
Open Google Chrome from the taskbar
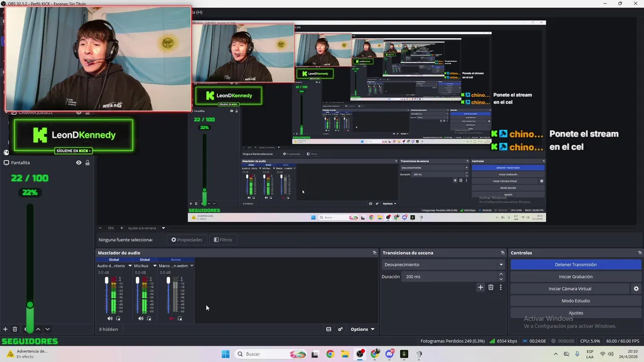330,354
